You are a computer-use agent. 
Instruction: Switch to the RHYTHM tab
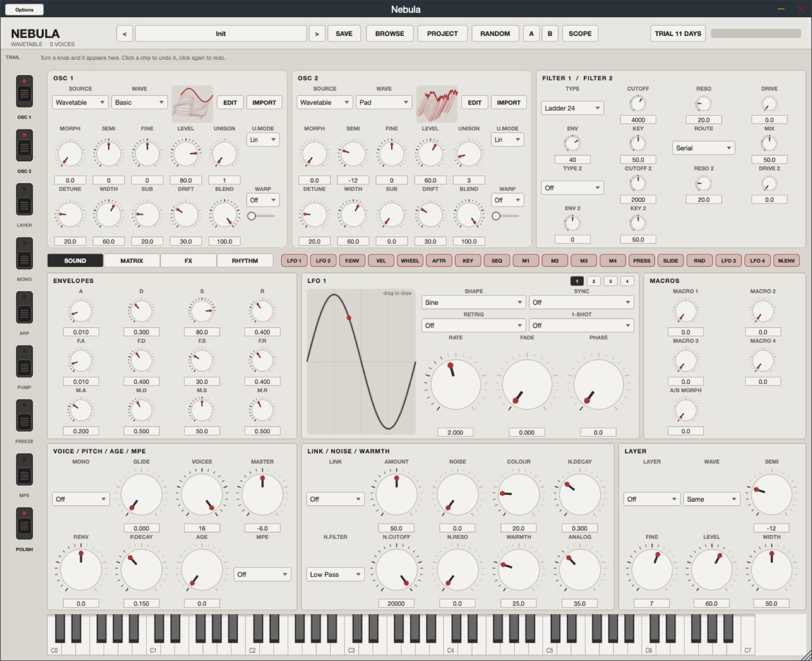(x=245, y=261)
